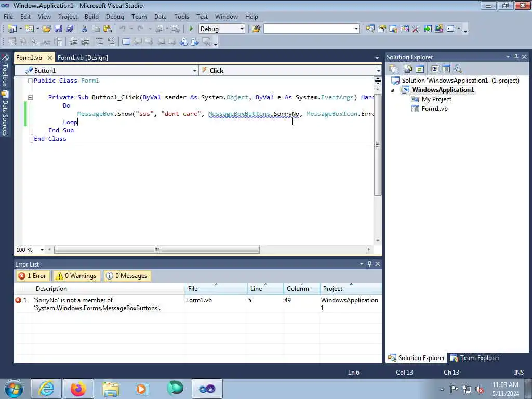This screenshot has width=532, height=399.
Task: Switch to Form1.vb [Design] tab
Action: pyautogui.click(x=83, y=58)
